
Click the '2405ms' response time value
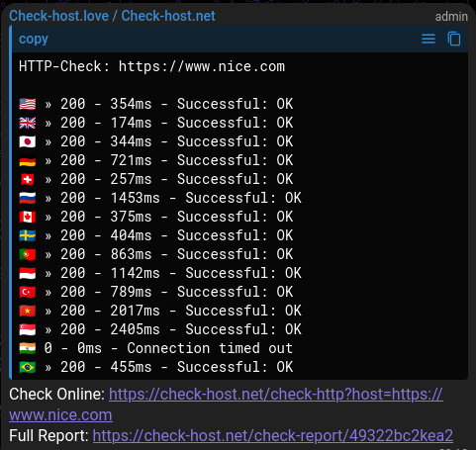click(136, 329)
